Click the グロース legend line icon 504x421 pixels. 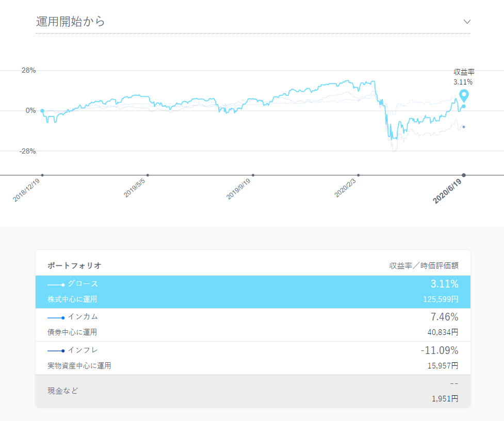(x=56, y=284)
